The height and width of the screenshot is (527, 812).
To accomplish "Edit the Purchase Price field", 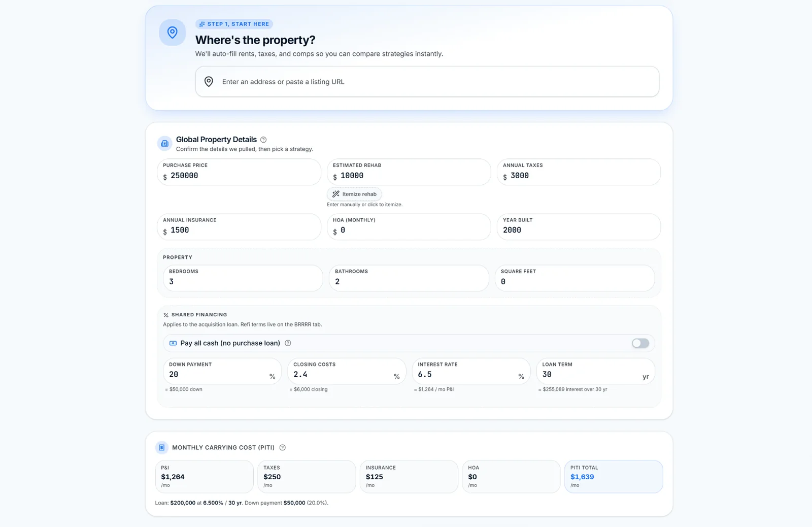I will pyautogui.click(x=239, y=172).
